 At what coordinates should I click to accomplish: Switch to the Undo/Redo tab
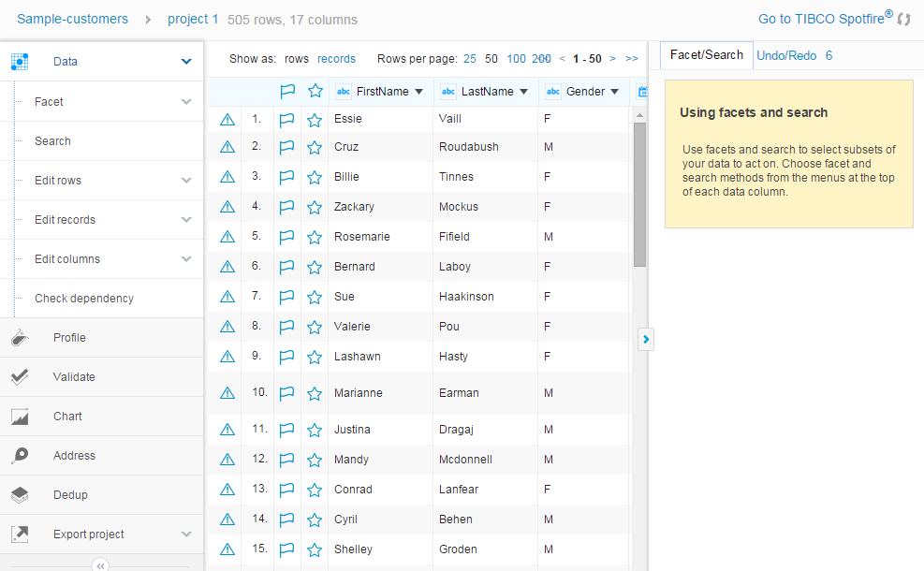(786, 56)
